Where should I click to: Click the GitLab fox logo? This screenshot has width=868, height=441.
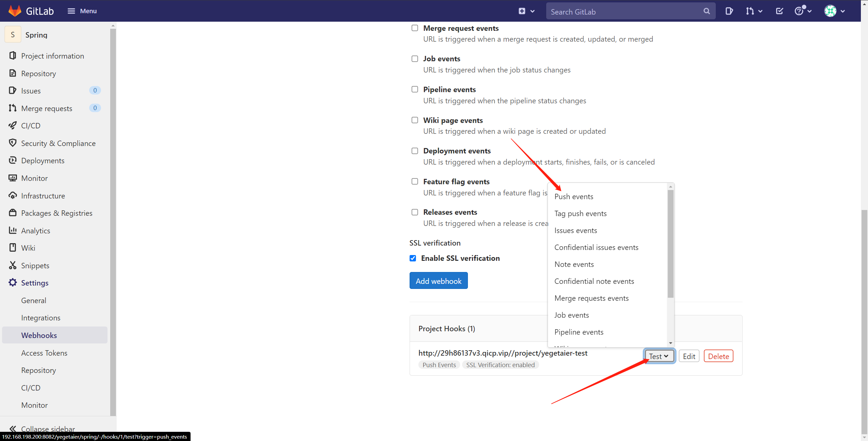(15, 11)
